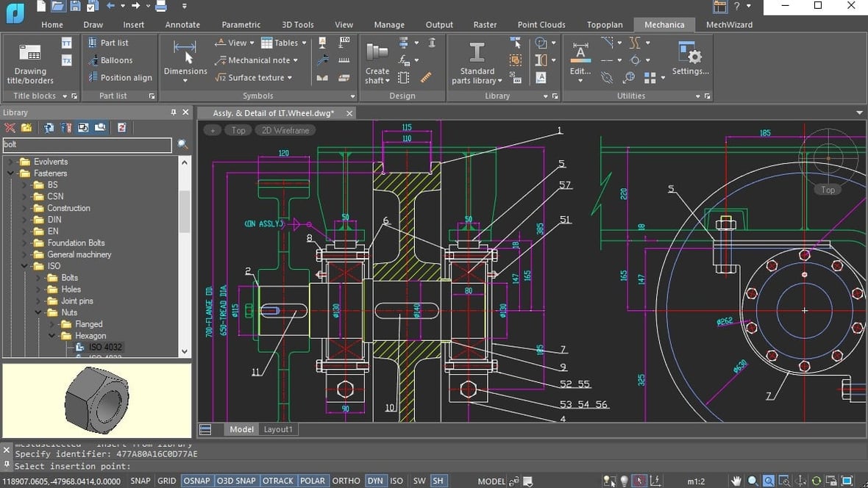Click the hexagon nut preview thumbnail
This screenshot has height=488, width=868.
(x=97, y=400)
